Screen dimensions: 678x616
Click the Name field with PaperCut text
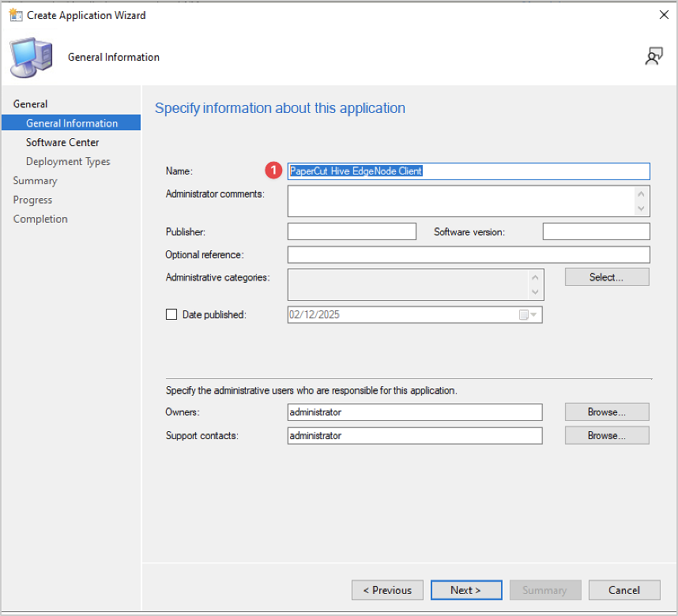point(469,171)
